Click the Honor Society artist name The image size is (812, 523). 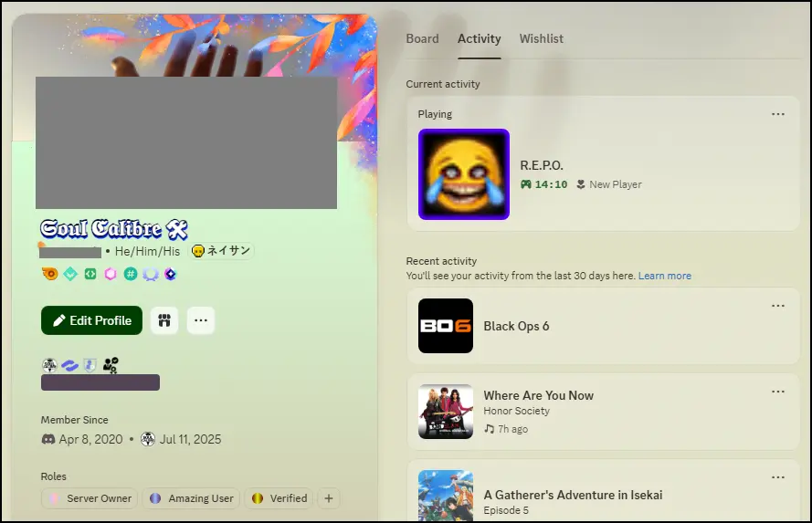(516, 411)
